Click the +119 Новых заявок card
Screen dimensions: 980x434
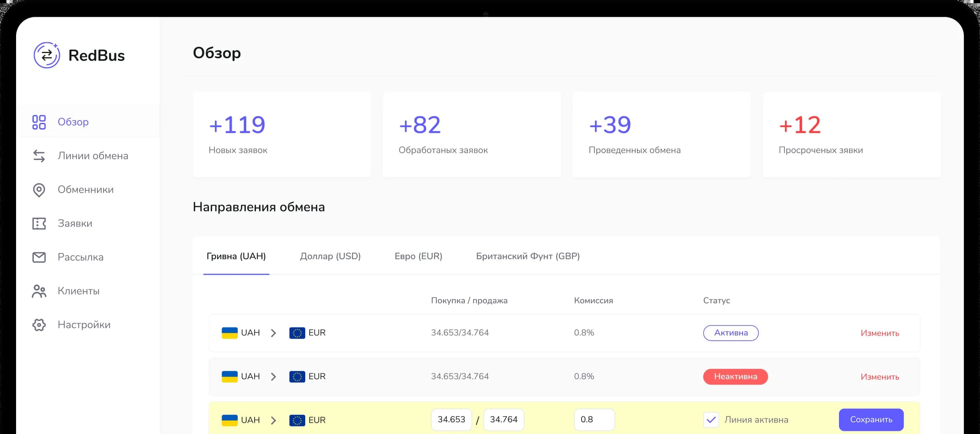(x=282, y=135)
